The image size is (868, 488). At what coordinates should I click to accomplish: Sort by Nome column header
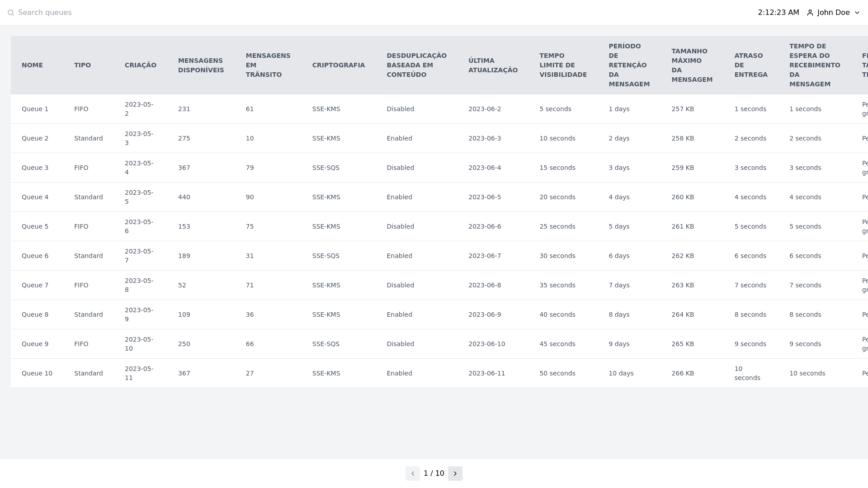pyautogui.click(x=32, y=65)
